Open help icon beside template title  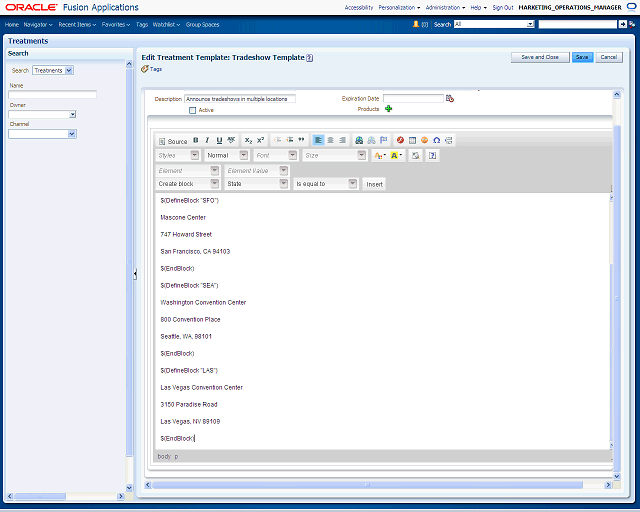[310, 58]
